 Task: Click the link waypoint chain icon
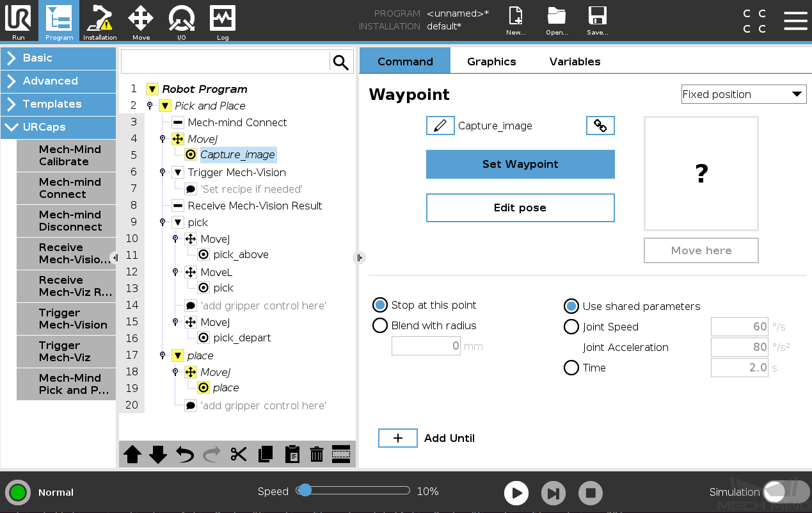(x=600, y=126)
